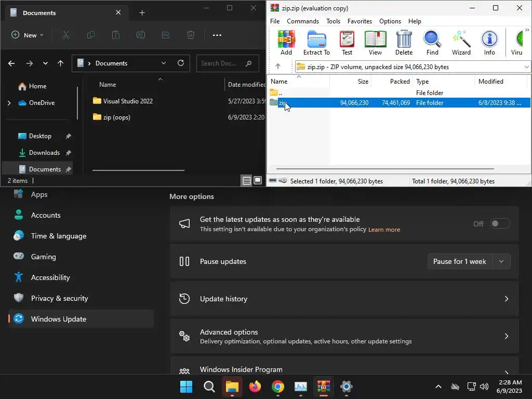Open Windows Start menu
The height and width of the screenshot is (399, 532).
tap(187, 387)
